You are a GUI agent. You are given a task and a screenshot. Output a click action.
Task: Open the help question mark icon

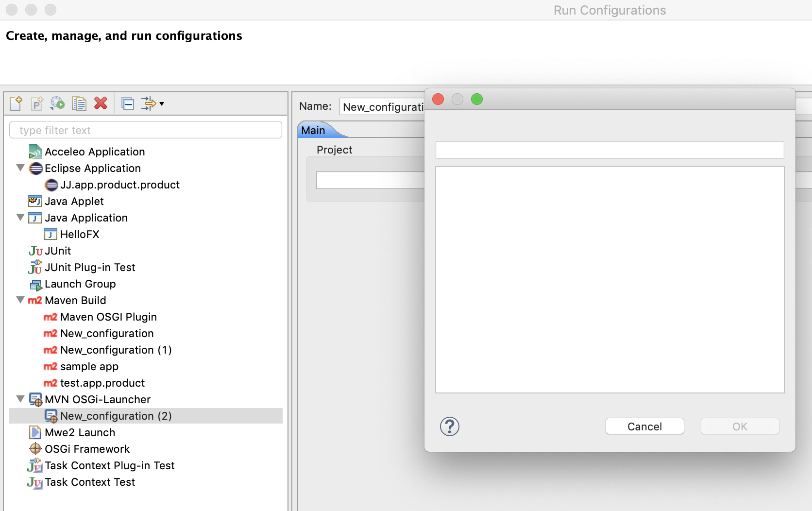coord(449,426)
